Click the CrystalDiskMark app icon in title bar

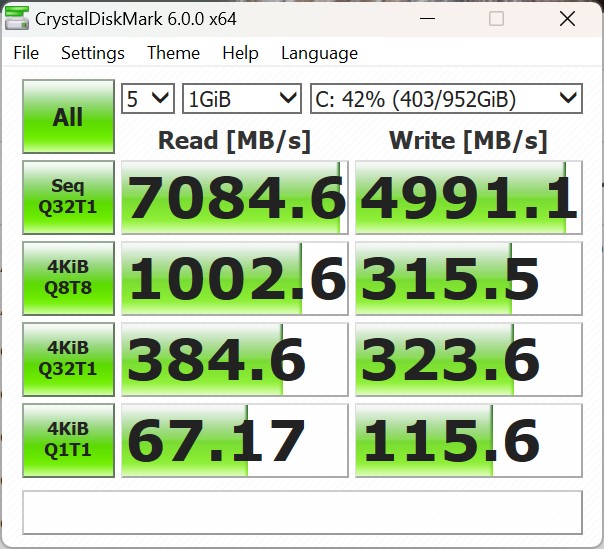17,18
